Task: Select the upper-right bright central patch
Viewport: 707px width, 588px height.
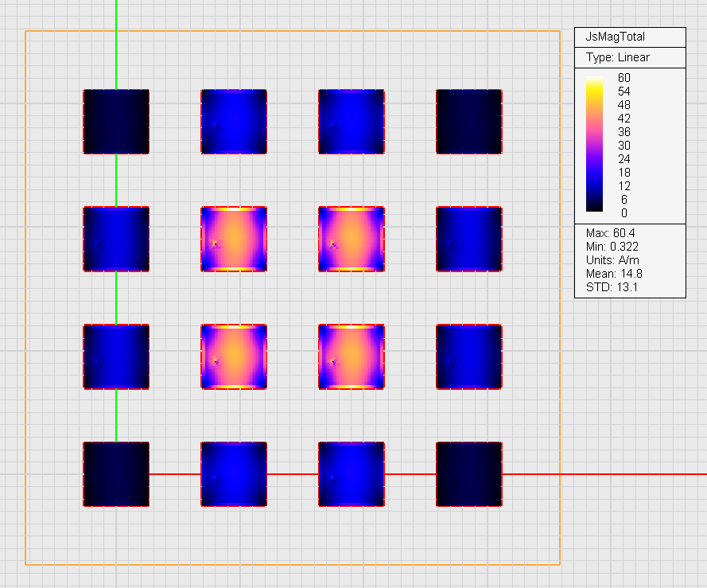Action: [x=352, y=239]
